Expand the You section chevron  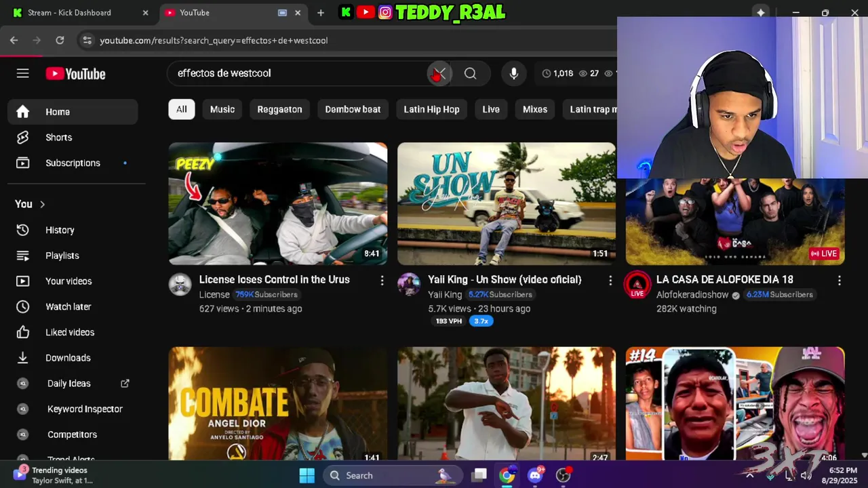(42, 204)
